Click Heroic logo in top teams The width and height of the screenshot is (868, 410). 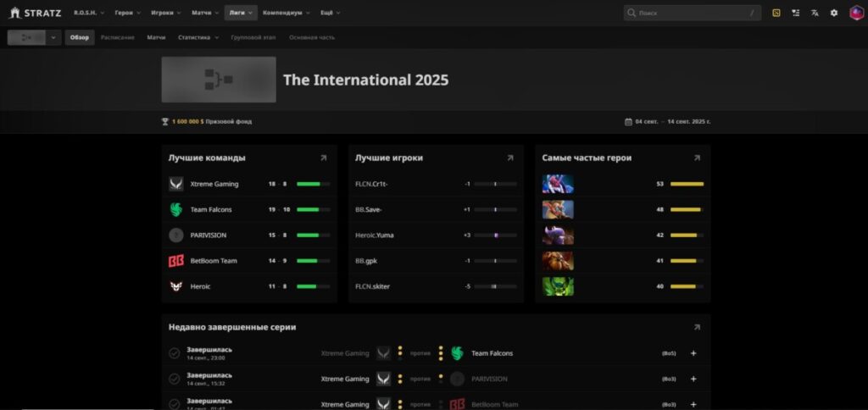click(176, 286)
